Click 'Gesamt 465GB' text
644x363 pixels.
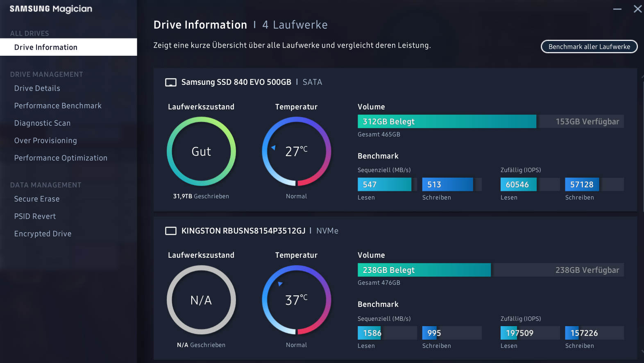(379, 134)
